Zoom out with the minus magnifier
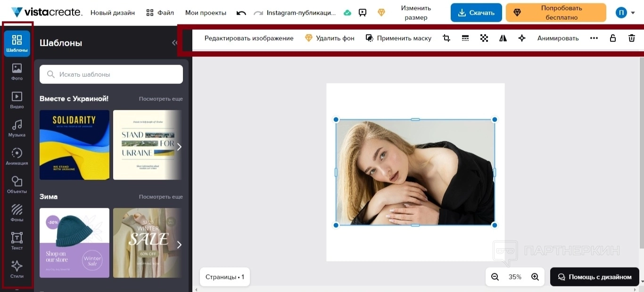644x292 pixels. [495, 277]
